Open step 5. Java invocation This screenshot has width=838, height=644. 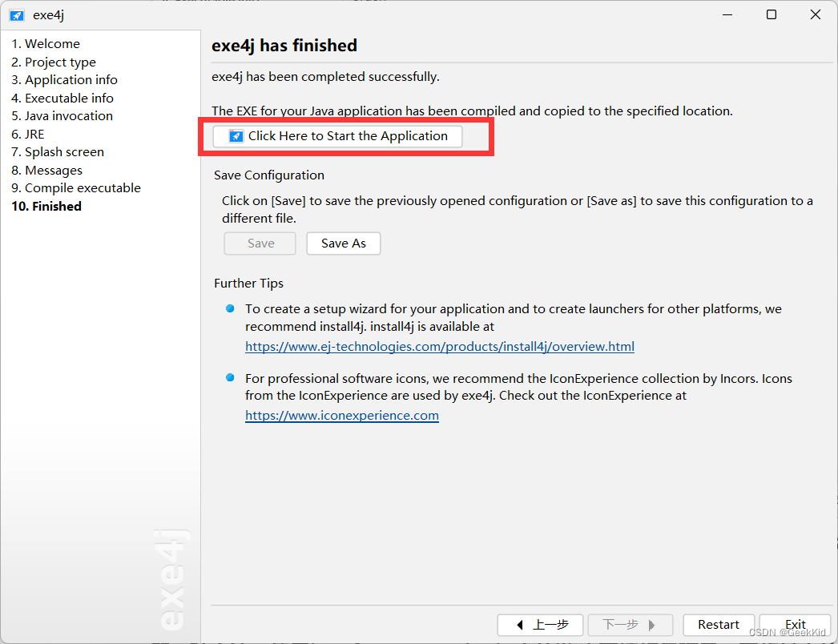[x=62, y=116]
